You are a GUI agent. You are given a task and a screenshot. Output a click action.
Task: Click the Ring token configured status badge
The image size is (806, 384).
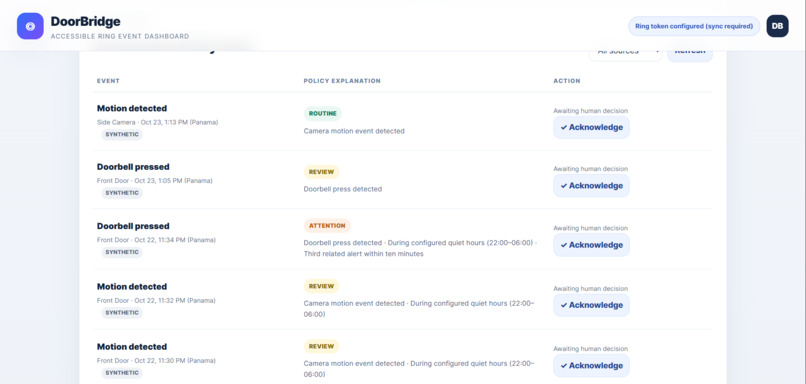pyautogui.click(x=694, y=26)
